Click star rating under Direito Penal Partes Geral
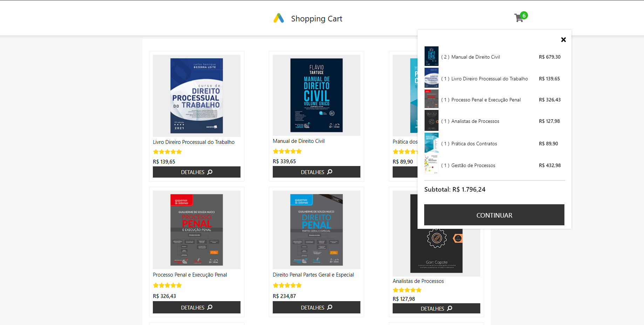This screenshot has width=644, height=325. (x=287, y=285)
